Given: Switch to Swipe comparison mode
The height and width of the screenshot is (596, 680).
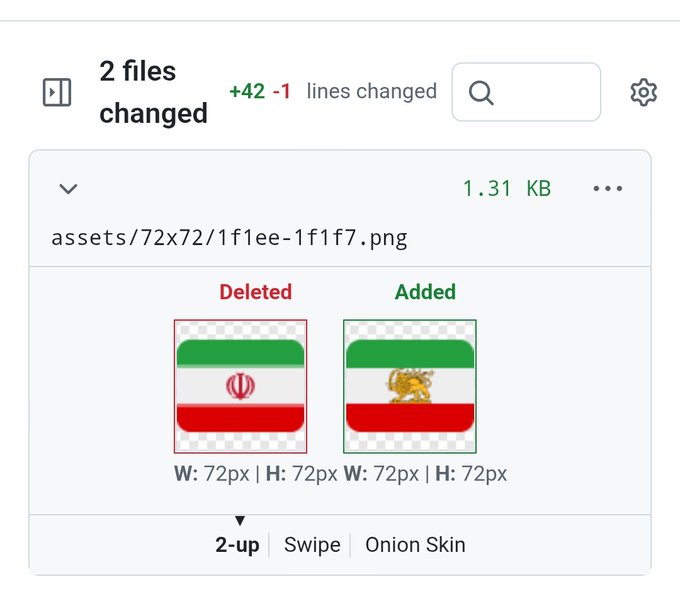Looking at the screenshot, I should click(312, 545).
